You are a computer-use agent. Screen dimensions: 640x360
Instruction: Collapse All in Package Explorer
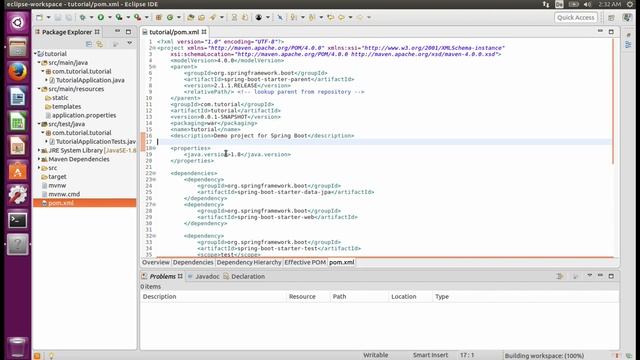pos(89,44)
